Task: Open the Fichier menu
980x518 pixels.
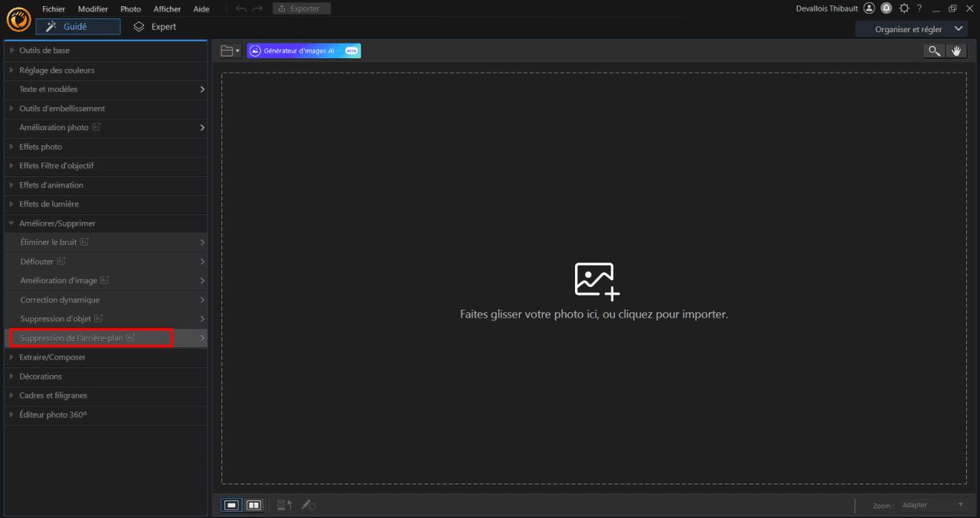Action: pyautogui.click(x=53, y=8)
